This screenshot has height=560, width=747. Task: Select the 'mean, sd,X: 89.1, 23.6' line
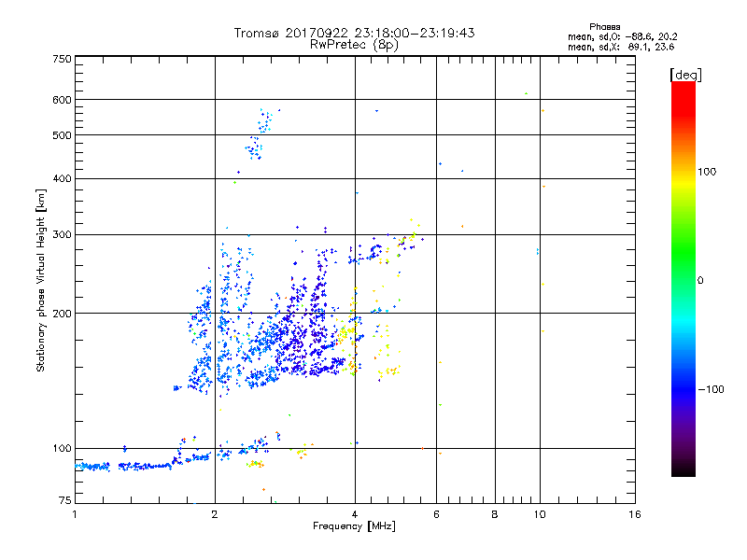pyautogui.click(x=621, y=47)
